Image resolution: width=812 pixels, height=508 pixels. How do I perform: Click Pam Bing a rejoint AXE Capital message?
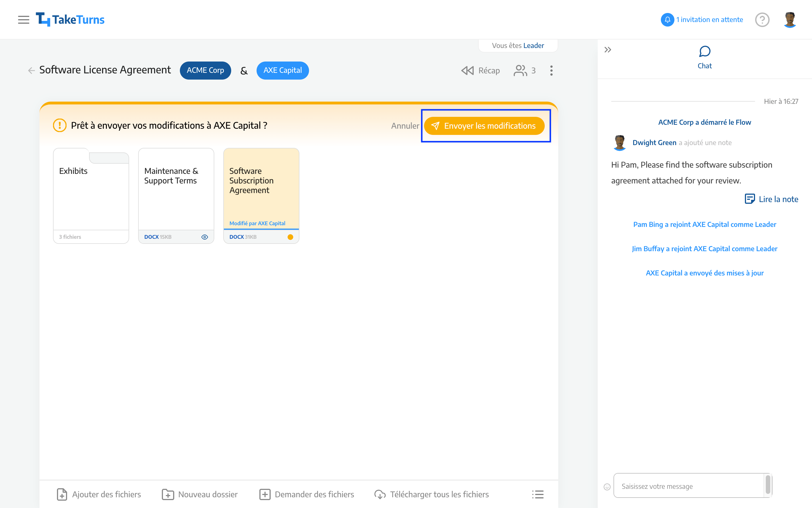(x=704, y=224)
